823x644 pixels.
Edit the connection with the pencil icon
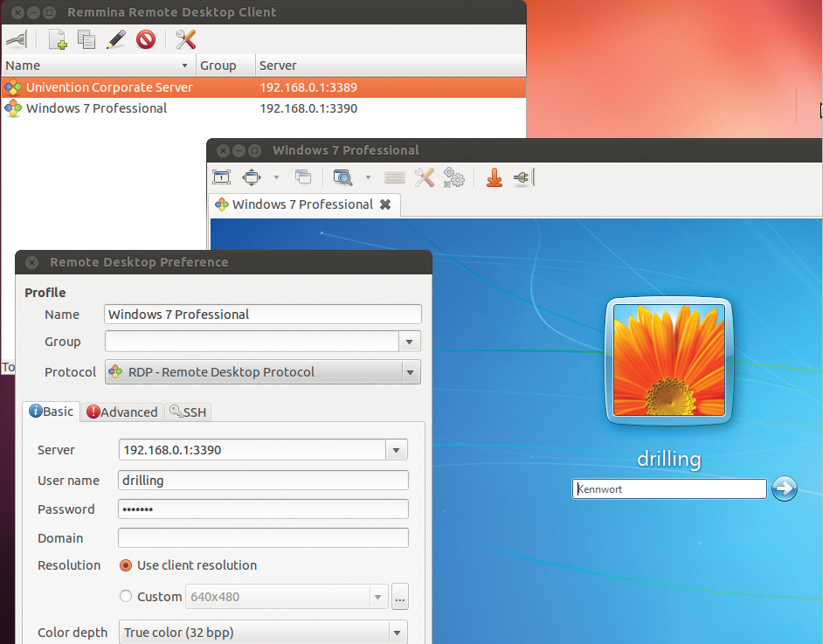[115, 39]
